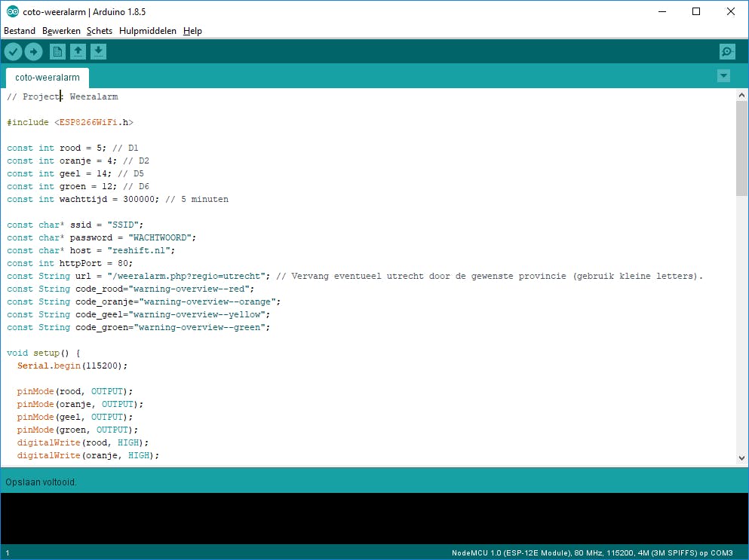Open the Hulpmiddelen menu
The width and height of the screenshot is (749, 560).
(x=148, y=31)
